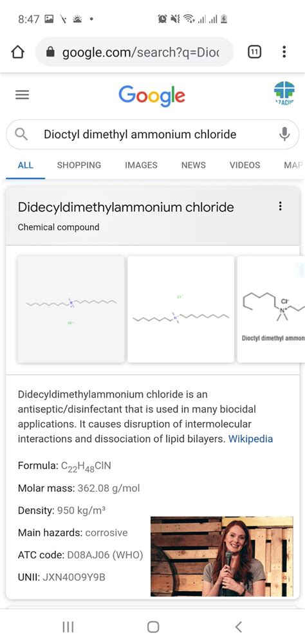
Task: Start voice search with microphone icon
Action: [x=284, y=134]
